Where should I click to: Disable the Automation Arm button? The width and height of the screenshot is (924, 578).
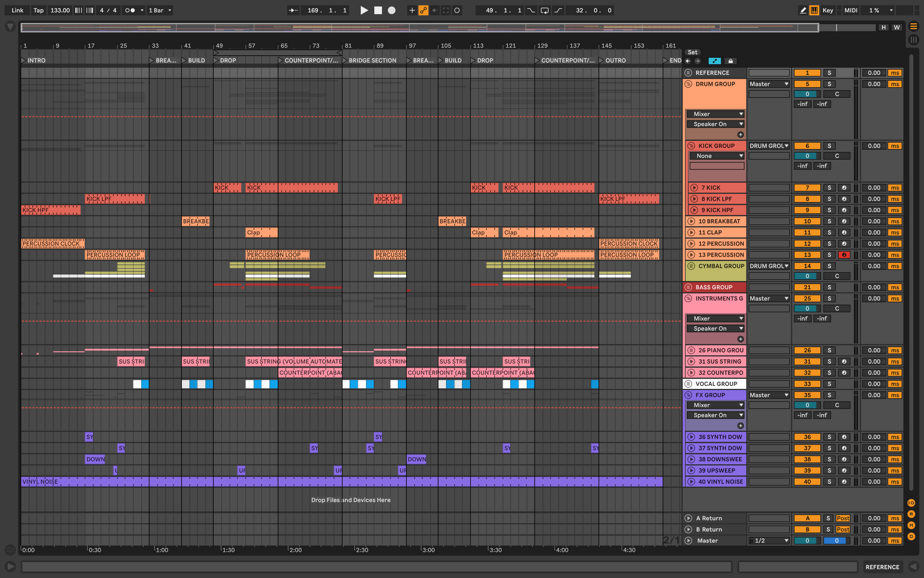coord(423,10)
